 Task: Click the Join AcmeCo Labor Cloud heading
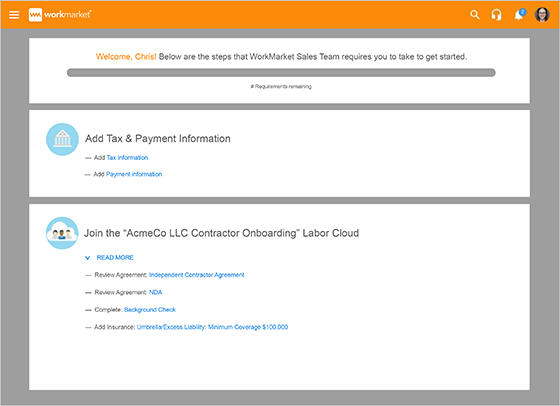tap(221, 233)
